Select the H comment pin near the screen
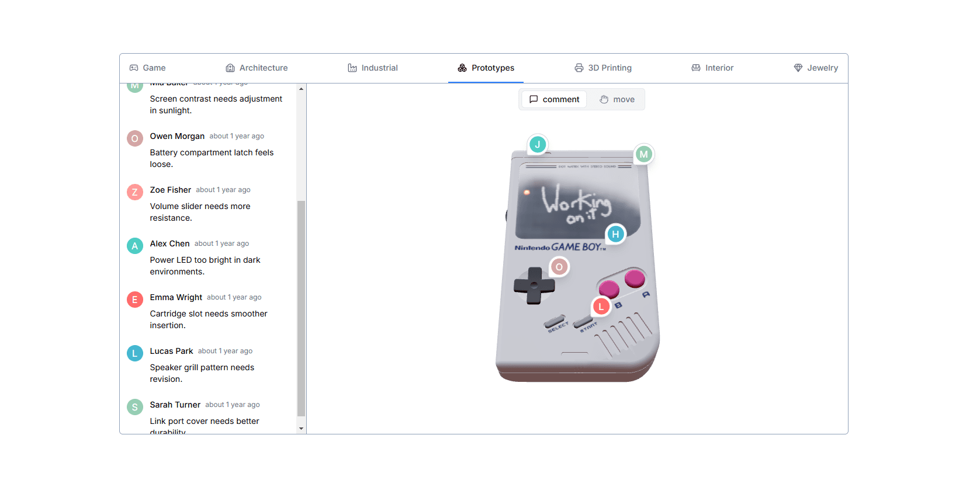 tap(615, 234)
